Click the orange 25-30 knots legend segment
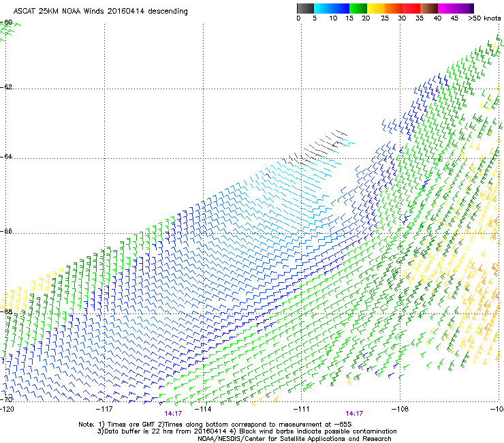Image resolution: width=504 pixels, height=443 pixels. [394, 8]
